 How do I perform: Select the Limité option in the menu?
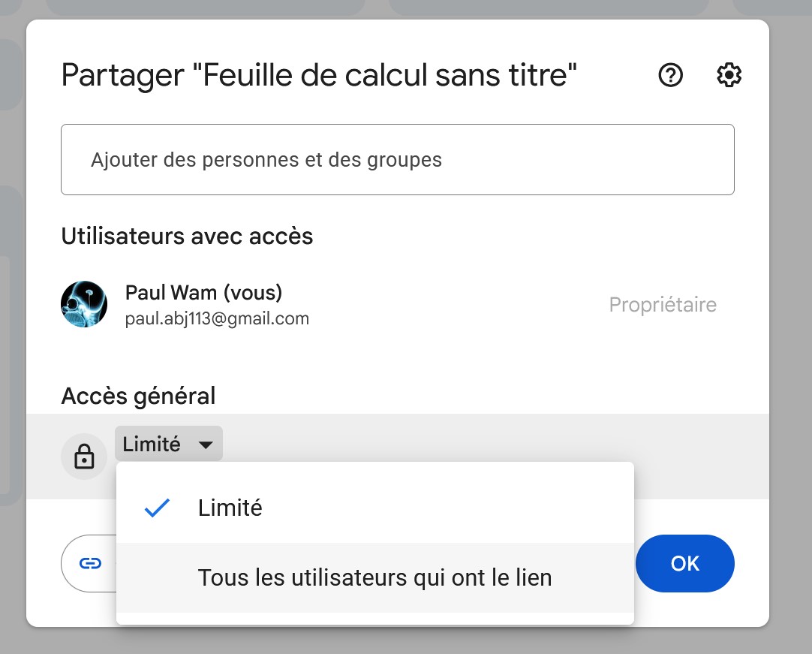(375, 508)
